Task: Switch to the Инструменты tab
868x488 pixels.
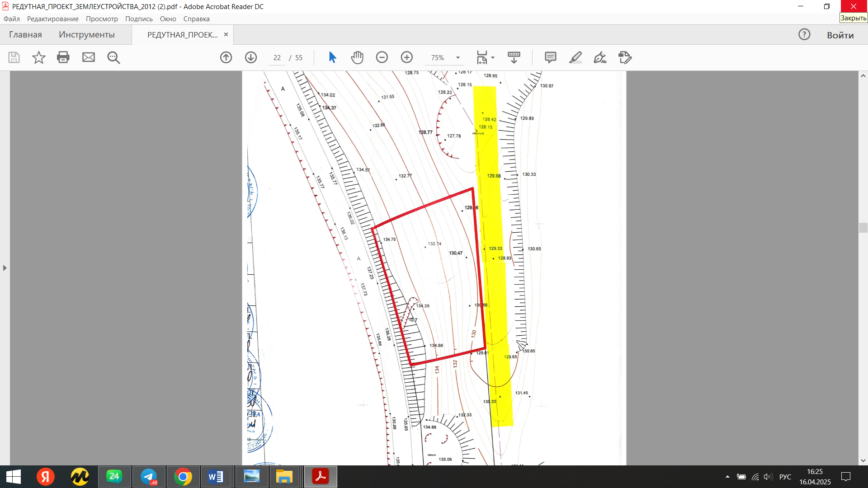Action: tap(86, 35)
